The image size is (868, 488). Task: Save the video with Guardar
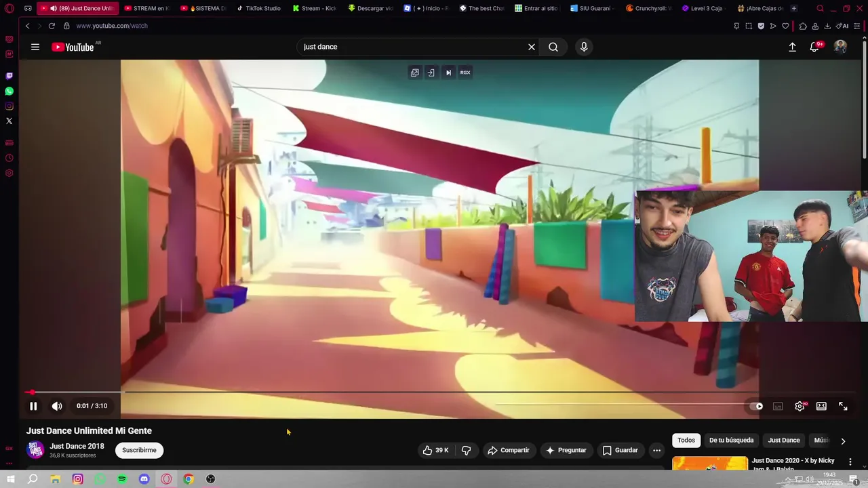(x=620, y=450)
